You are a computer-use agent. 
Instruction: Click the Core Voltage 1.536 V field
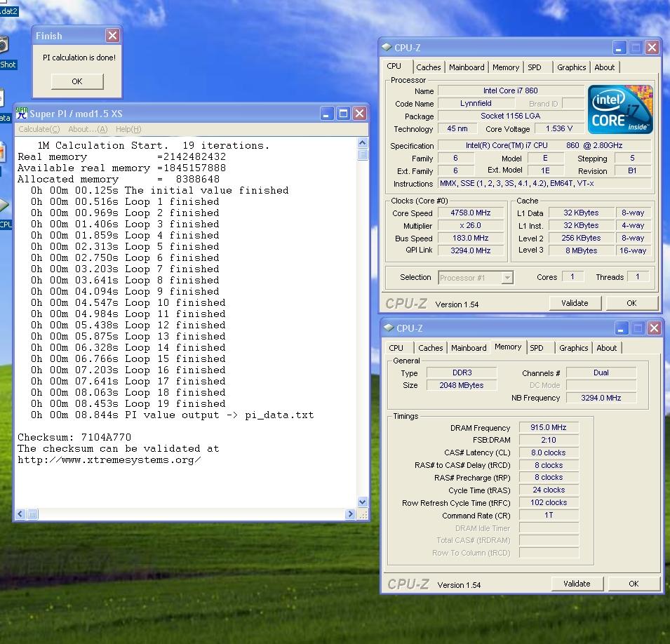click(559, 128)
